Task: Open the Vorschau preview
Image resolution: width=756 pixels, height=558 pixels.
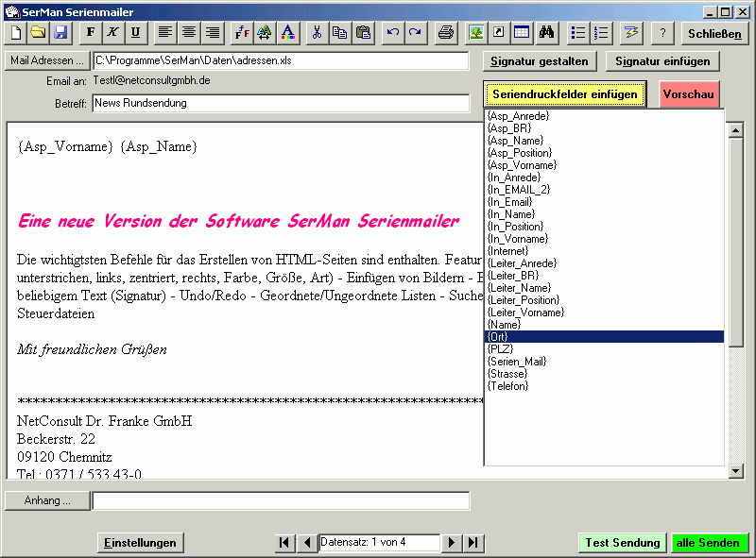Action: 689,94
